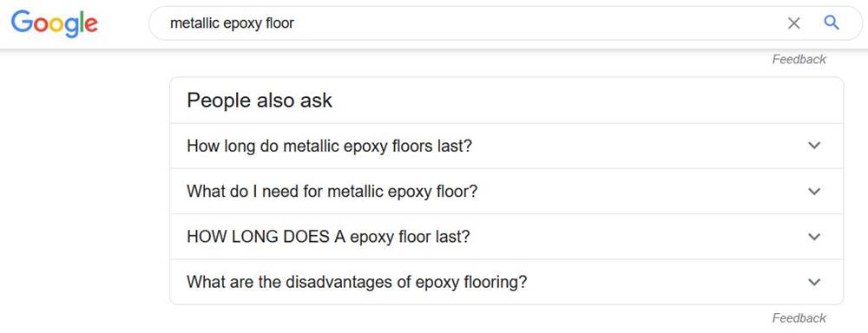Screen dimensions: 868x333
Task: Click the Feedback link above People also ask
Action: [x=799, y=59]
